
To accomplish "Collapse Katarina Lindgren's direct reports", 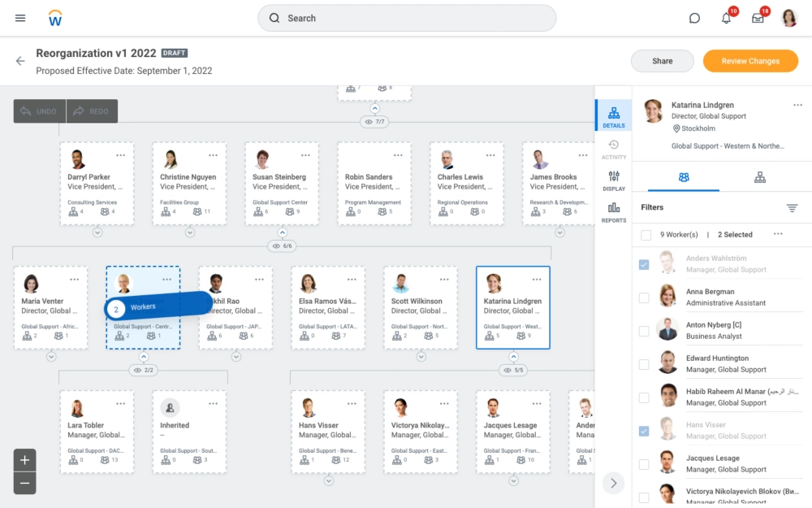I will click(513, 356).
